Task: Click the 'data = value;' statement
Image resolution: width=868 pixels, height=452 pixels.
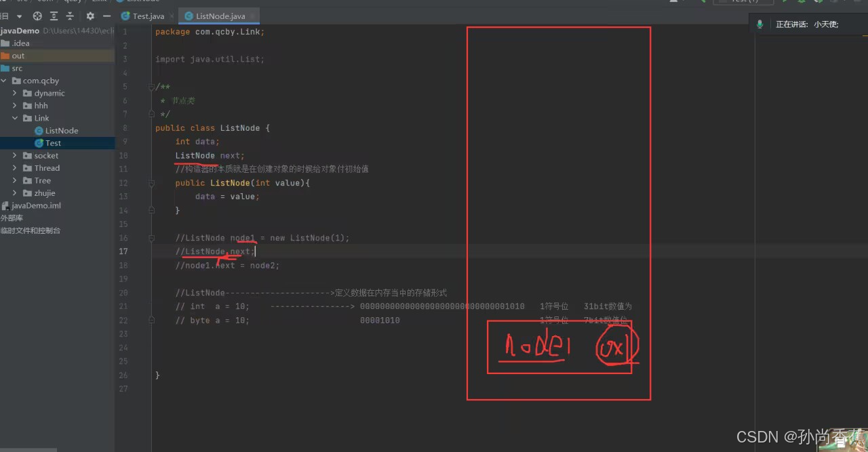Action: point(227,197)
